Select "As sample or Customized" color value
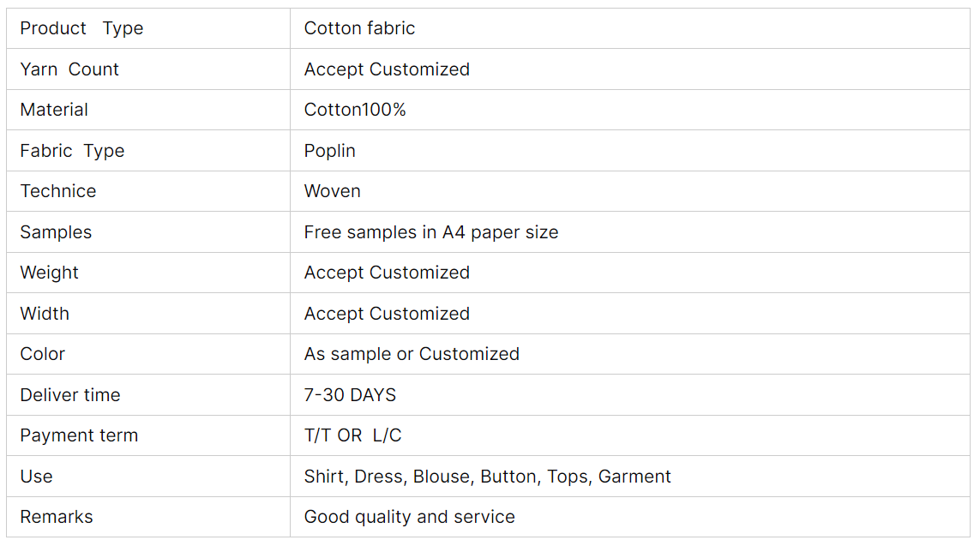 [x=412, y=354]
